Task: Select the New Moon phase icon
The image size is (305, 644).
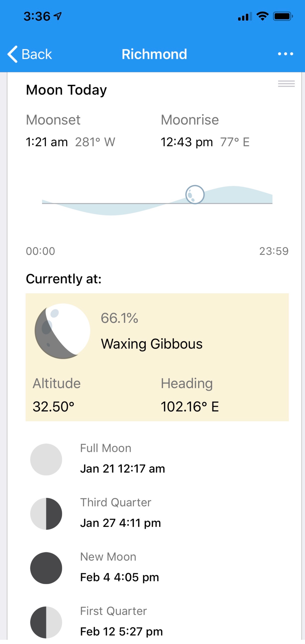Action: 46,568
